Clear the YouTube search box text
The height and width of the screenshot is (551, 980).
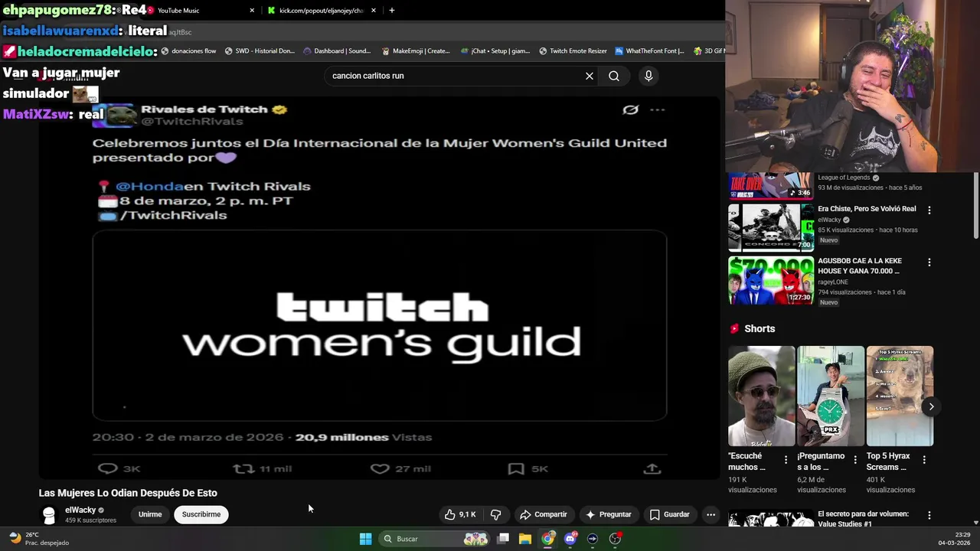tap(590, 76)
